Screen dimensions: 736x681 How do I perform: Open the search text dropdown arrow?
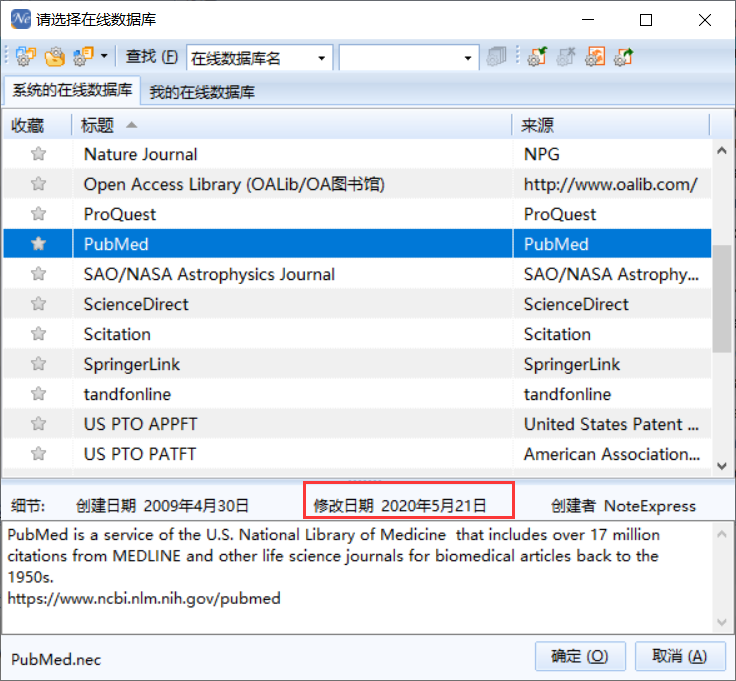click(x=468, y=58)
